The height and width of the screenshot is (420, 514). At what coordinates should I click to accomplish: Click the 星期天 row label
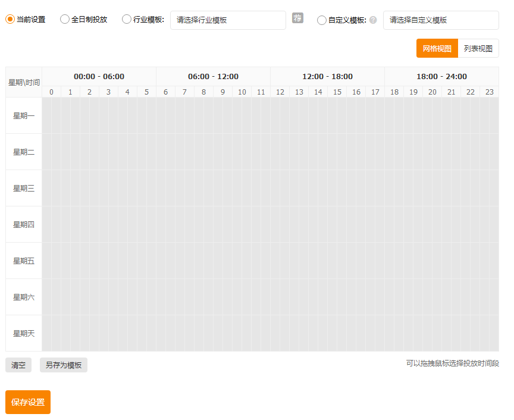point(23,333)
